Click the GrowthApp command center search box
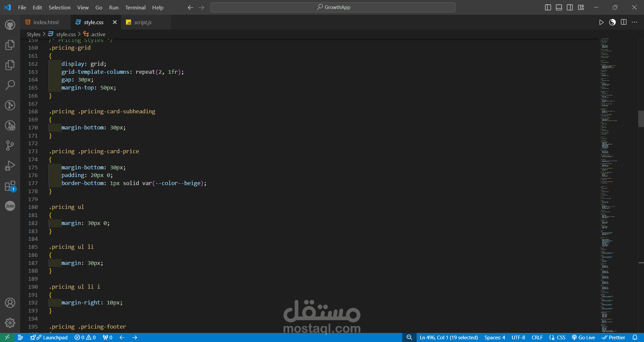The height and width of the screenshot is (342, 644). [333, 7]
